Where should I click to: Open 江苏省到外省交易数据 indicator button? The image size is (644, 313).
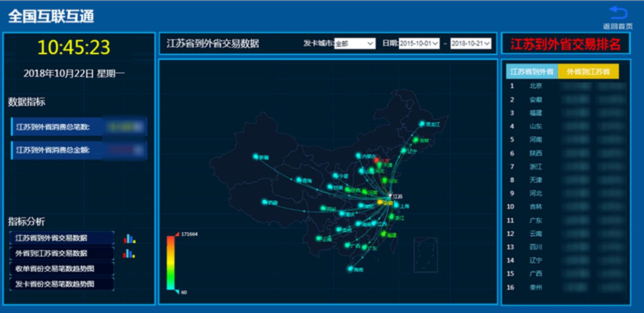click(x=62, y=238)
